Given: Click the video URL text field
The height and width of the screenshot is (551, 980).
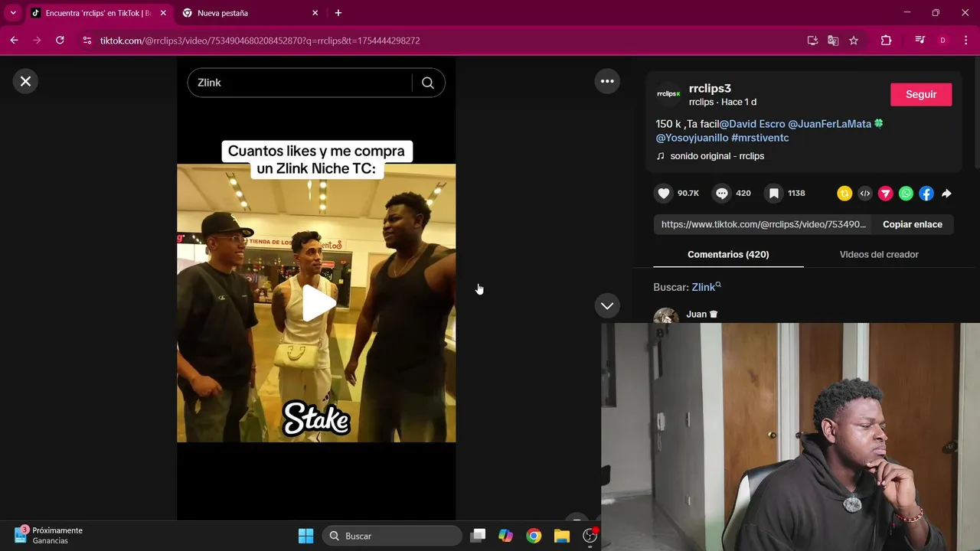Looking at the screenshot, I should pyautogui.click(x=763, y=224).
